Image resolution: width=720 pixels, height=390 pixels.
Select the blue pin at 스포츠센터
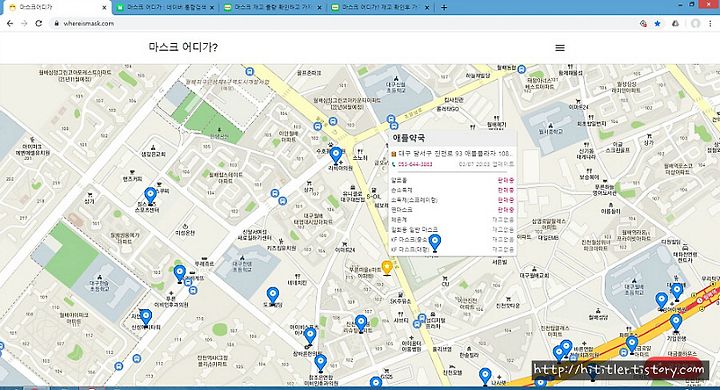(x=150, y=195)
